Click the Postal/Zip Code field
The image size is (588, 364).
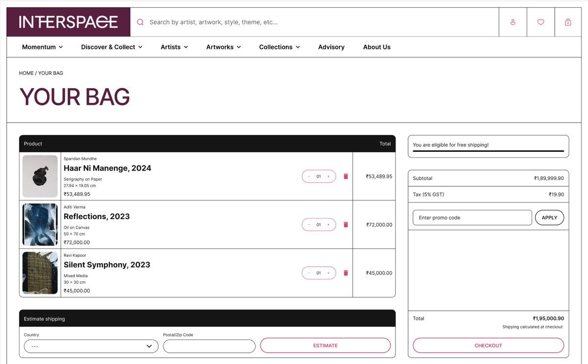pos(209,346)
